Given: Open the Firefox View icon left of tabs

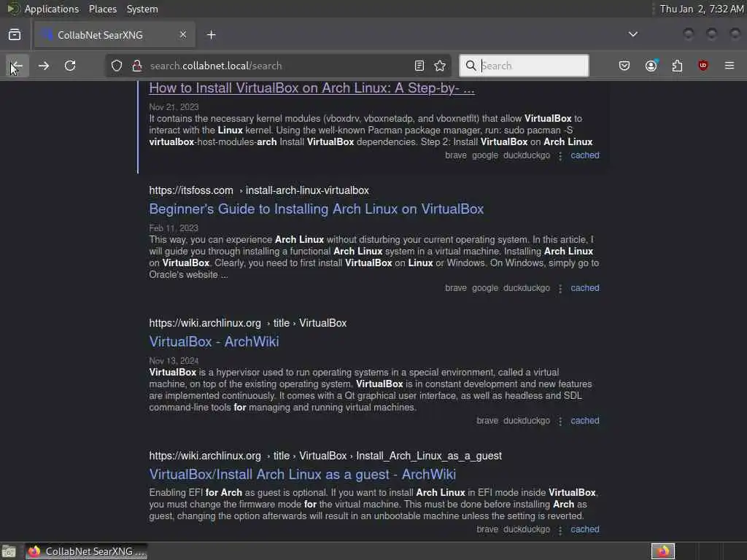Looking at the screenshot, I should pos(15,35).
